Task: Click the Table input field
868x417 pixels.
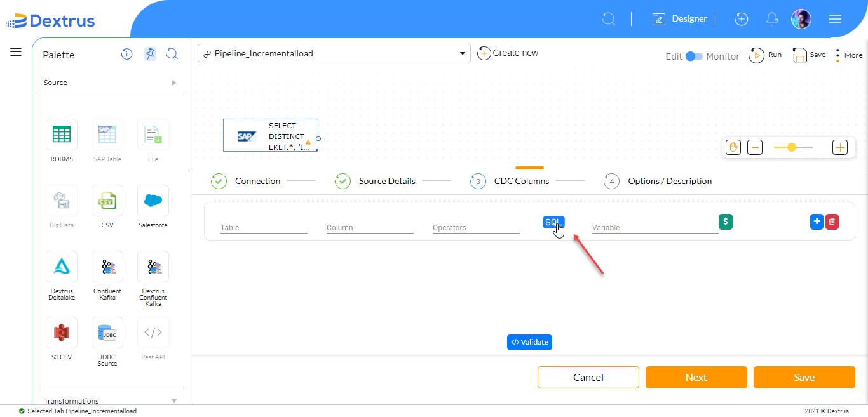Action: click(x=264, y=227)
